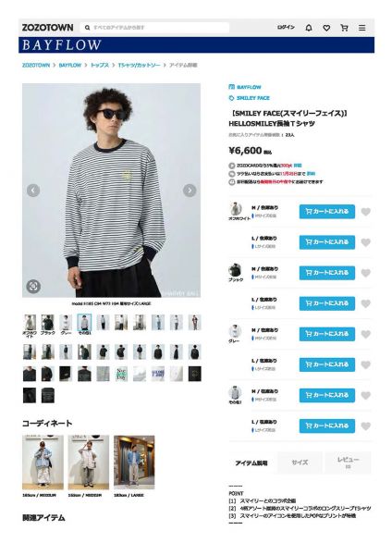Click BAYFLOW in the breadcrumb

coord(70,65)
